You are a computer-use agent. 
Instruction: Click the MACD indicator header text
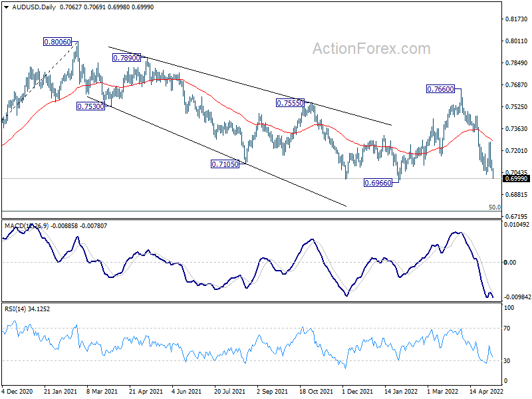(56, 226)
